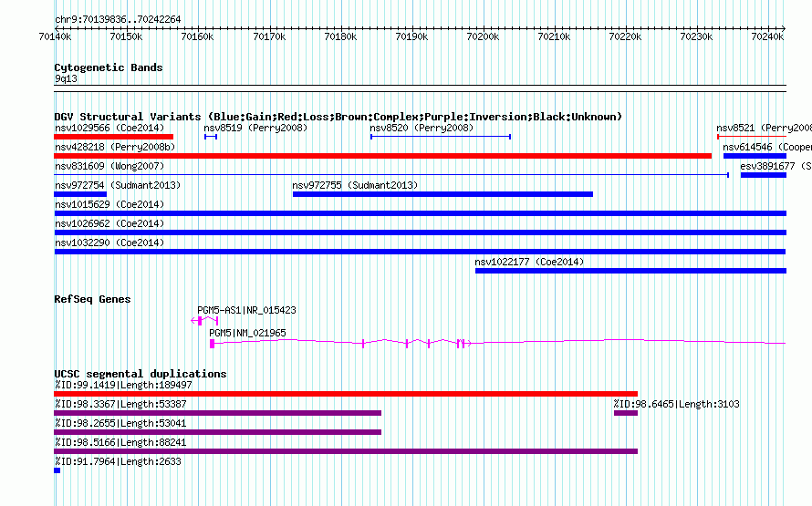Click the 70160k ruler position
Screen dimensions: 812x506
tap(197, 36)
